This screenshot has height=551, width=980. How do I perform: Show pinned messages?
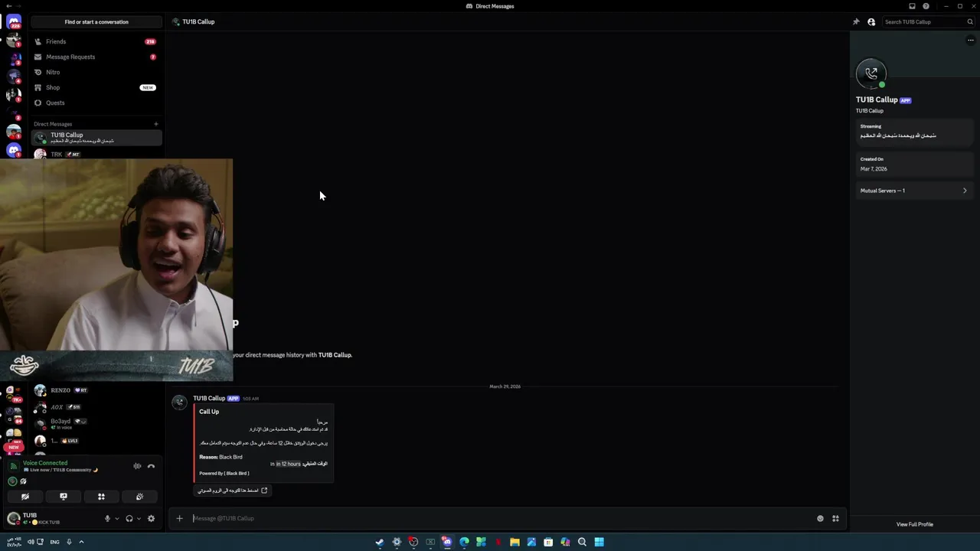tap(856, 21)
